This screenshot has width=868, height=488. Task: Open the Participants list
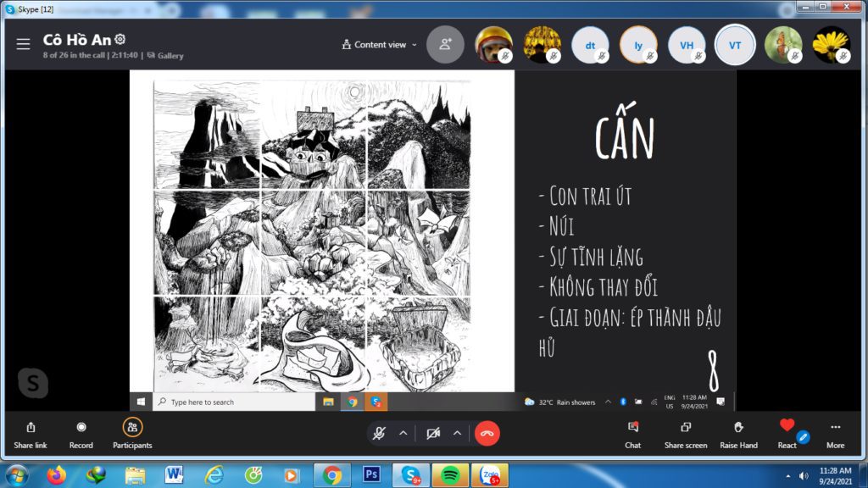pyautogui.click(x=132, y=432)
